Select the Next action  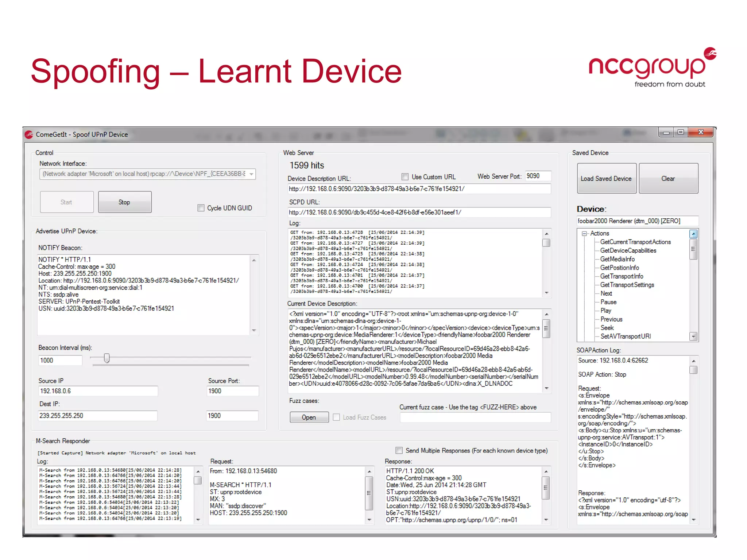point(606,293)
